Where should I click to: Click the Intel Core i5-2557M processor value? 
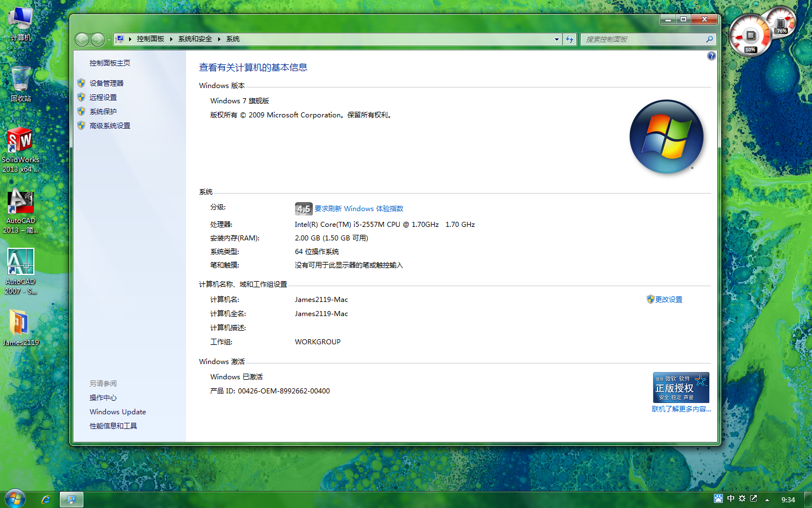385,224
